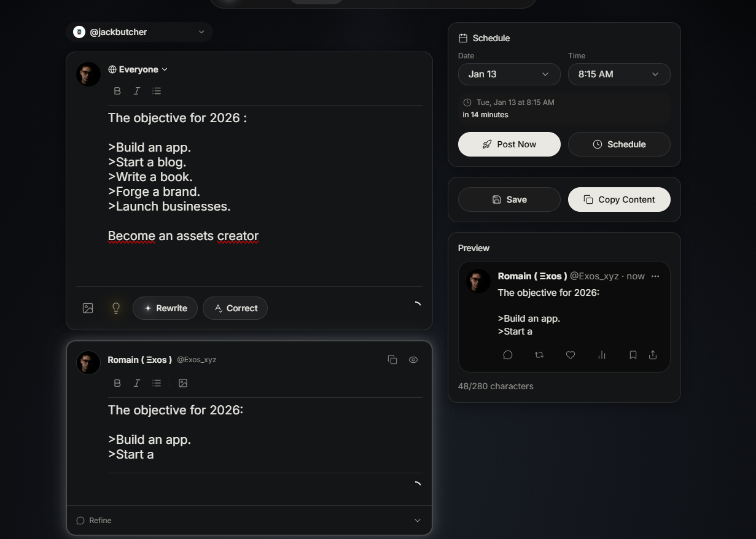
Task: Toggle preview visibility with the eye icon
Action: click(413, 359)
